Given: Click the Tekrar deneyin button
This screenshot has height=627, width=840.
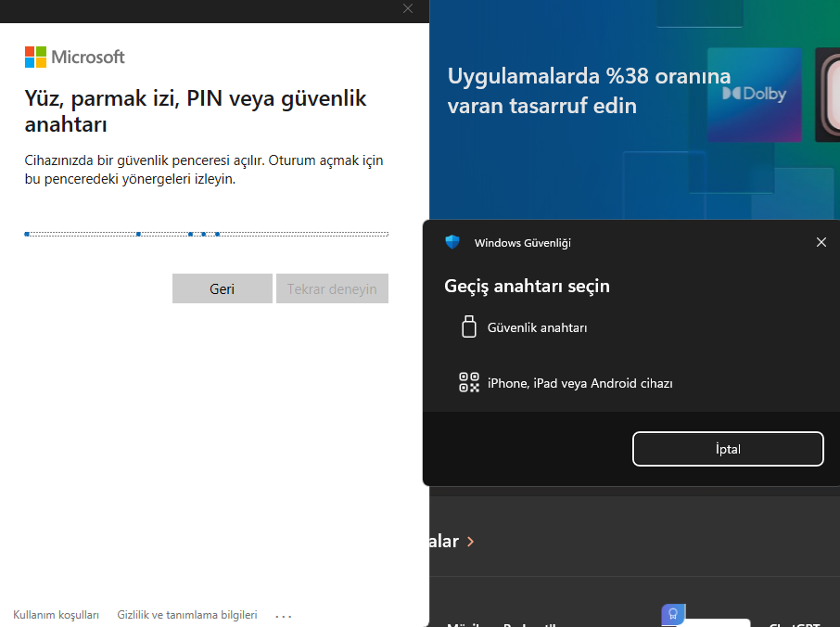Looking at the screenshot, I should pyautogui.click(x=332, y=288).
